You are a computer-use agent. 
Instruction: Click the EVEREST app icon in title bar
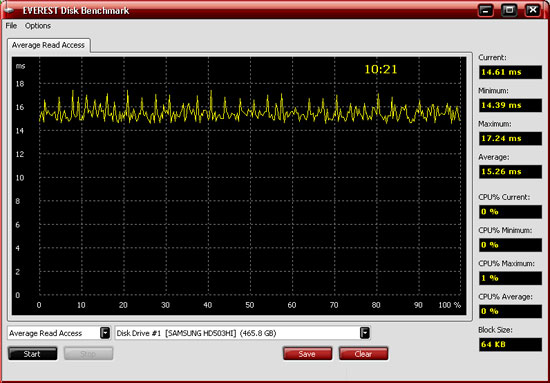pos(8,10)
